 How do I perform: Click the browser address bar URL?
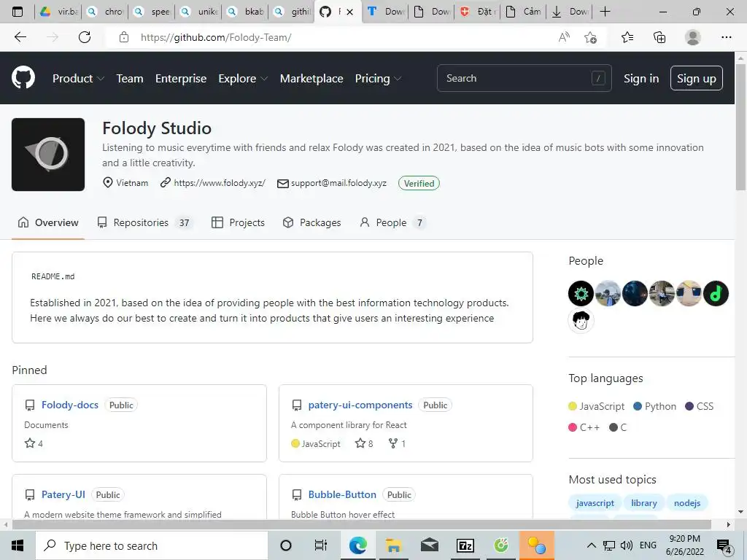[216, 37]
